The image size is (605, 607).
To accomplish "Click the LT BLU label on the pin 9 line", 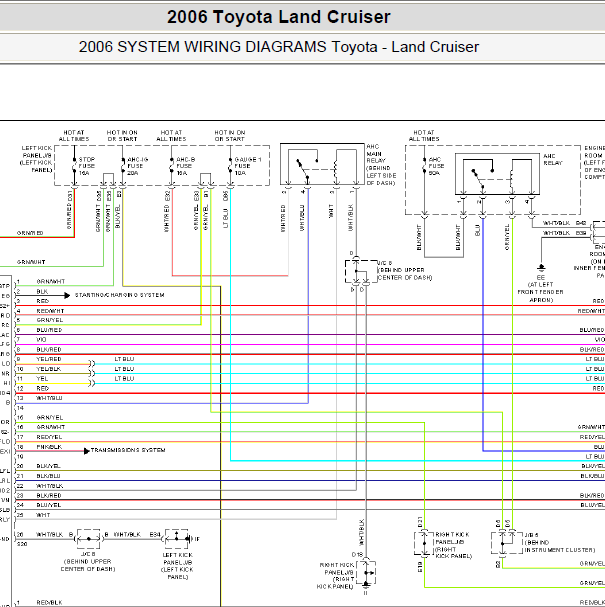I will (124, 359).
